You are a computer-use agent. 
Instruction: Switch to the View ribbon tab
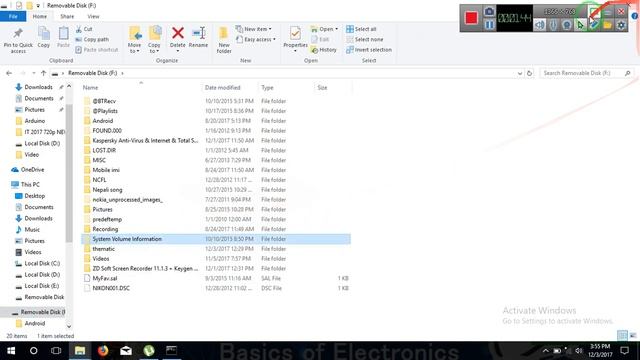tap(93, 16)
